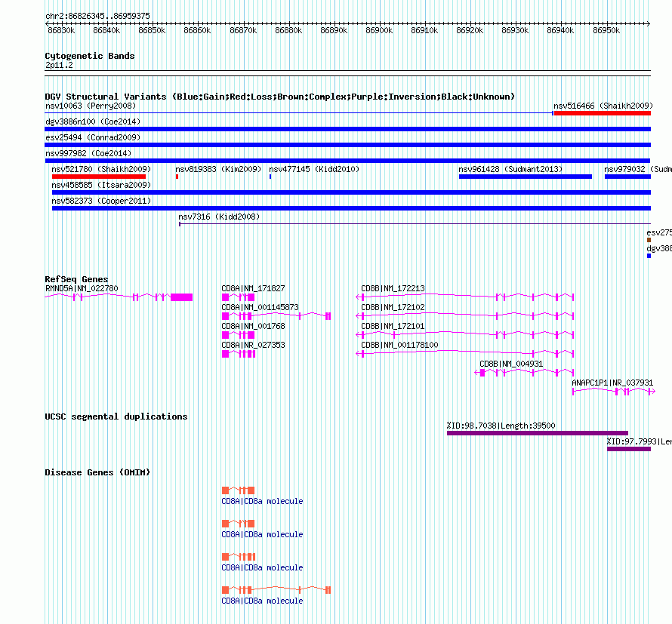Click the 86950k ruler tick label

pos(606,30)
